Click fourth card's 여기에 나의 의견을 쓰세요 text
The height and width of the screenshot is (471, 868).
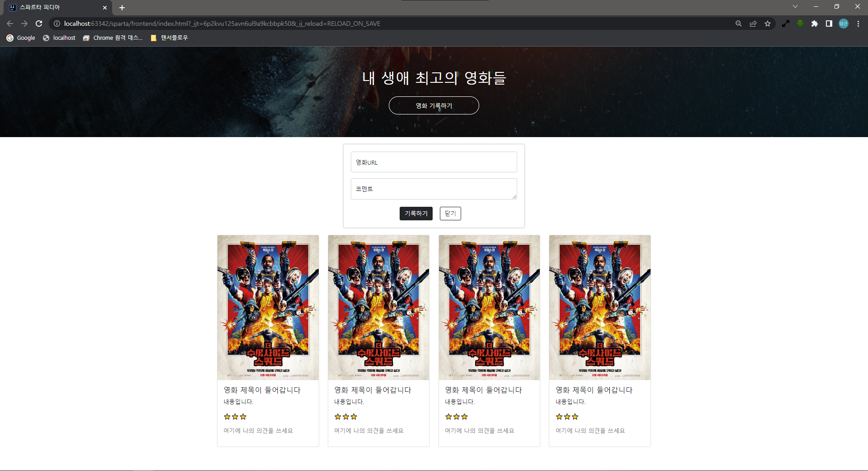590,431
